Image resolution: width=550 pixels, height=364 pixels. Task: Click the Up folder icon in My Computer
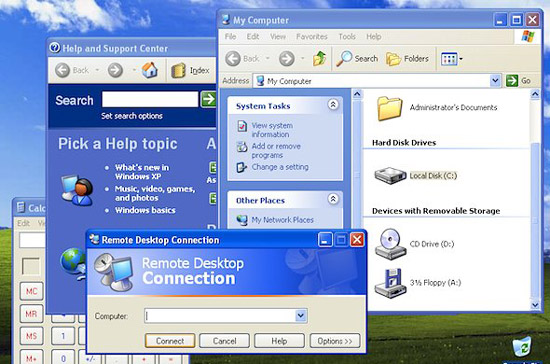(319, 59)
